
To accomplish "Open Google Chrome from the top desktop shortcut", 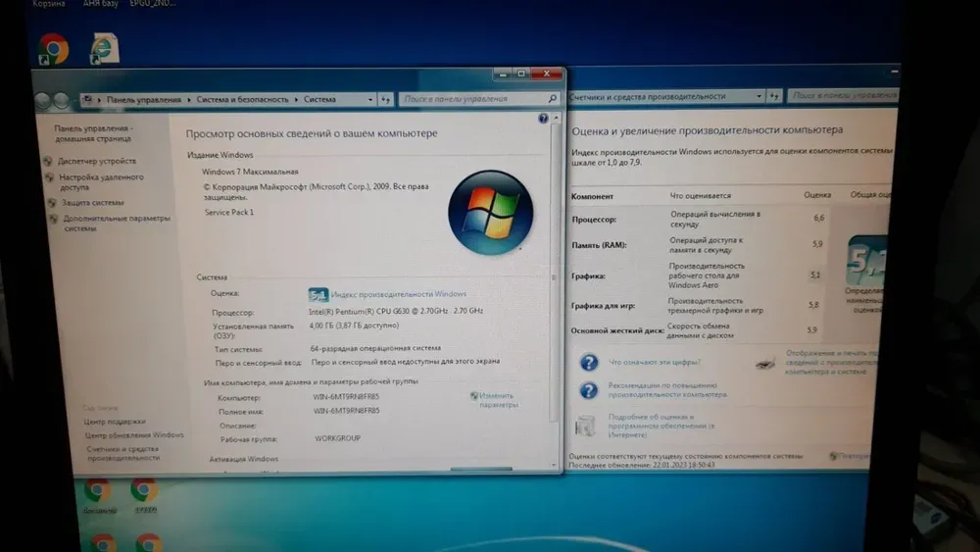I will pos(53,48).
